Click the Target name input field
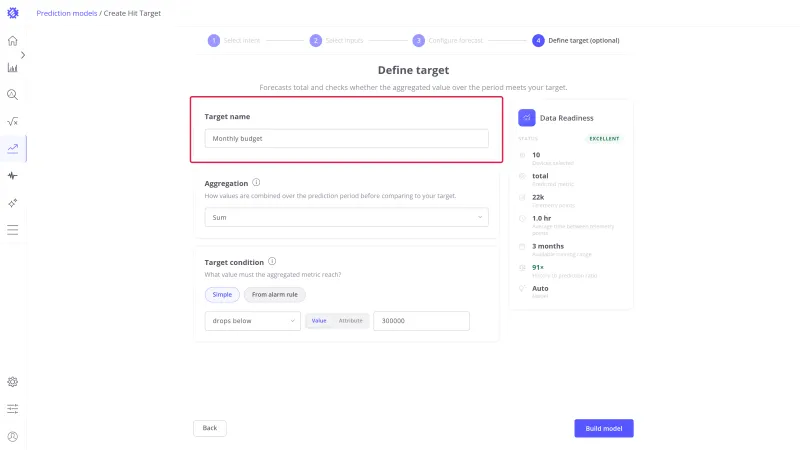This screenshot has height=450, width=800. (x=346, y=138)
